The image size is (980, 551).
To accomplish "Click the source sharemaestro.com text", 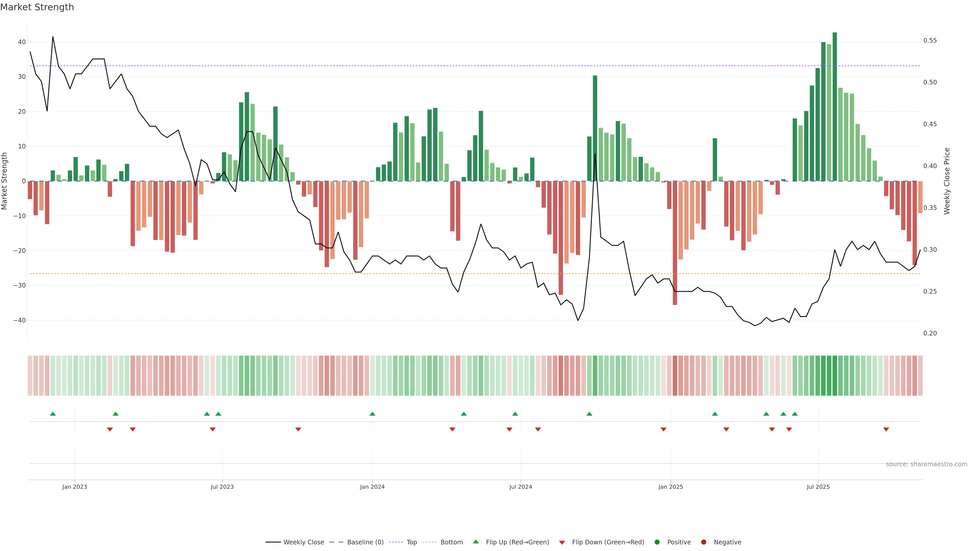I will tap(926, 464).
